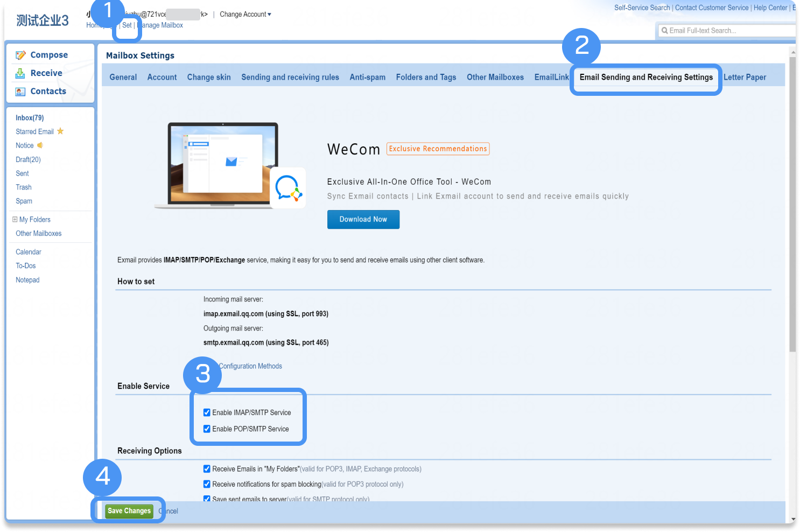Toggle Save sent emails to server checkbox
800x532 pixels.
click(x=207, y=499)
